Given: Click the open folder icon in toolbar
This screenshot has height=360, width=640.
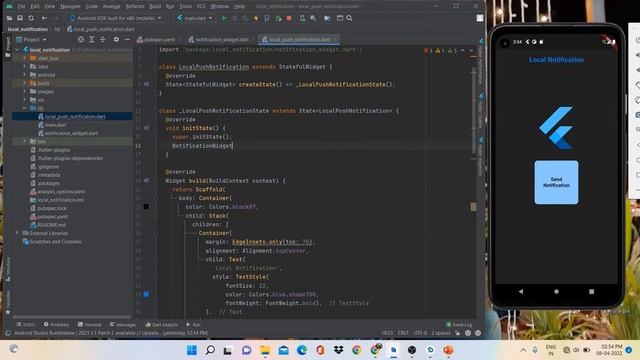Looking at the screenshot, I should coord(9,18).
